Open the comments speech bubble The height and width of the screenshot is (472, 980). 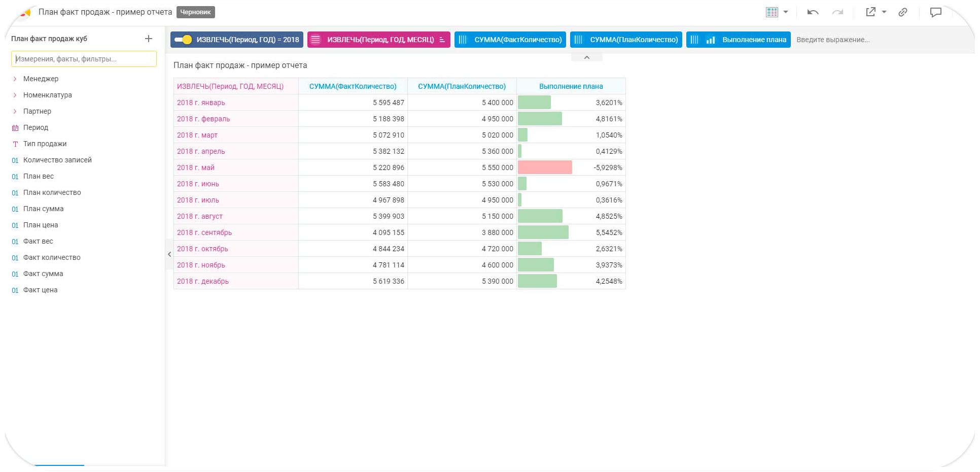click(935, 12)
